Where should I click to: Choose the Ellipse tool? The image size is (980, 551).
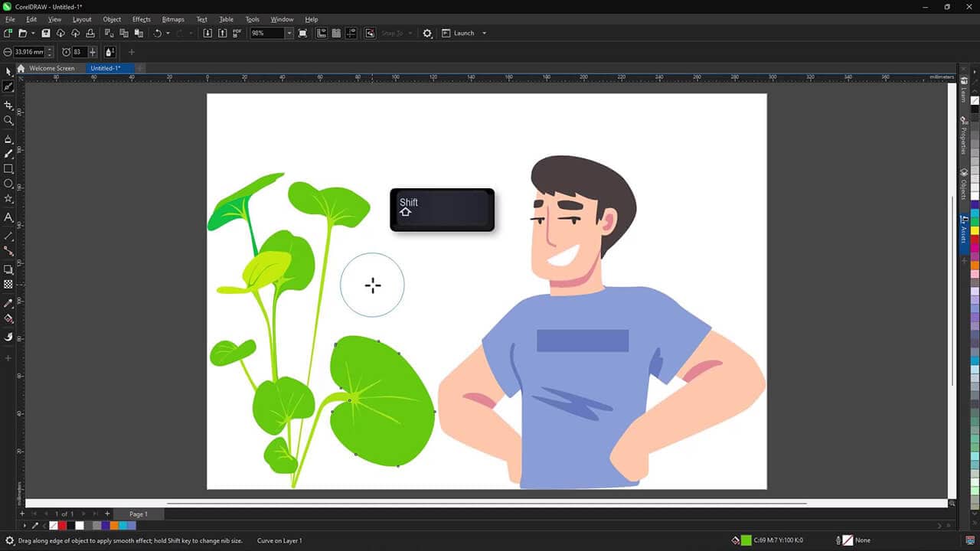[8, 184]
